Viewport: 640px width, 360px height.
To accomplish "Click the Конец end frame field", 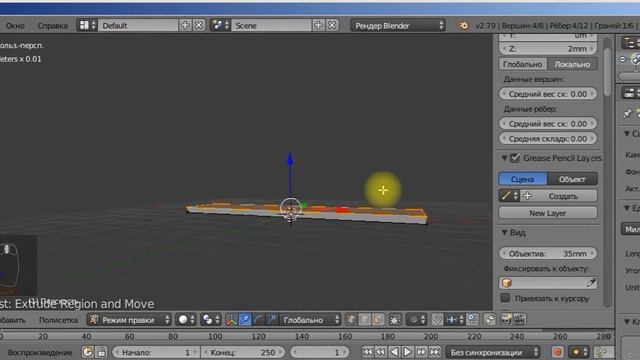I will point(243,352).
